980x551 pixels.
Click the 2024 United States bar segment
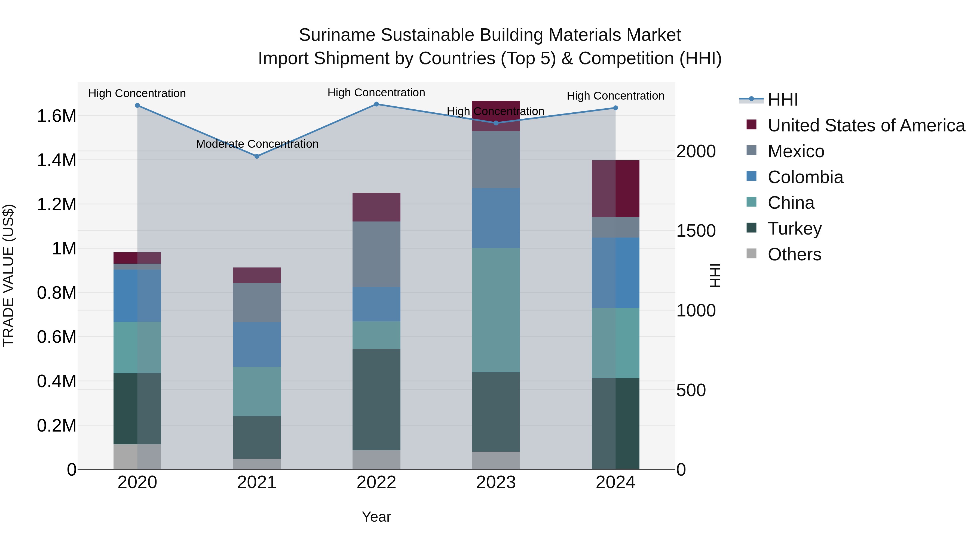point(615,189)
